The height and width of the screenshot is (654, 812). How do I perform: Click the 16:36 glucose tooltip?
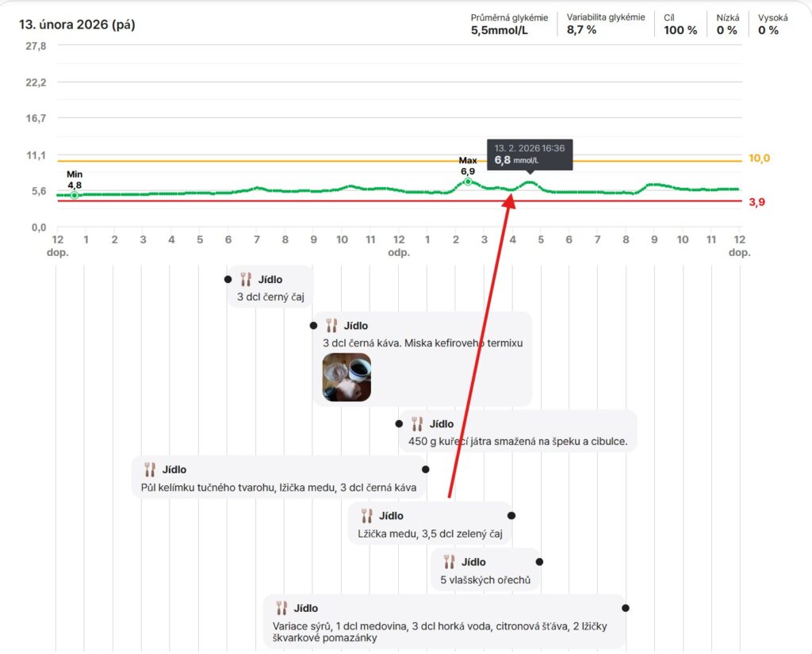pyautogui.click(x=530, y=155)
